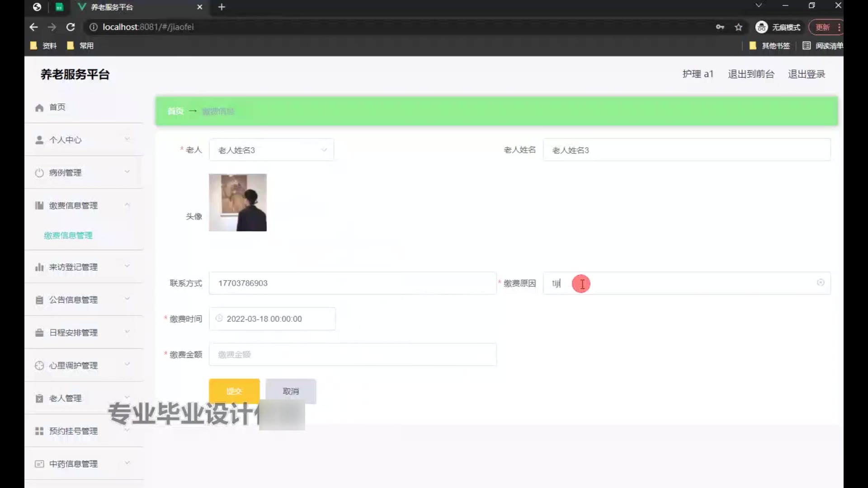The image size is (868, 488).
Task: Clear the 缴费原因 field with the clear icon
Action: [x=821, y=283]
